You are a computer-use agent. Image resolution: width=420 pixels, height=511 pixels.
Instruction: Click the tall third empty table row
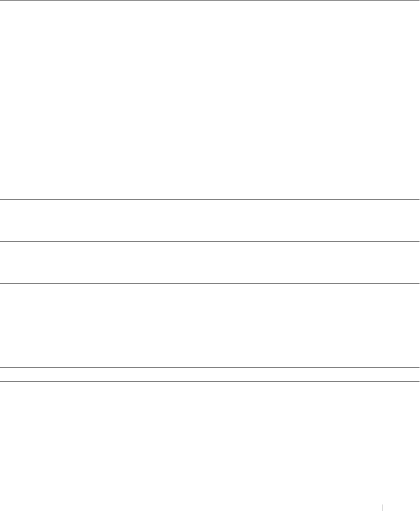(210, 143)
